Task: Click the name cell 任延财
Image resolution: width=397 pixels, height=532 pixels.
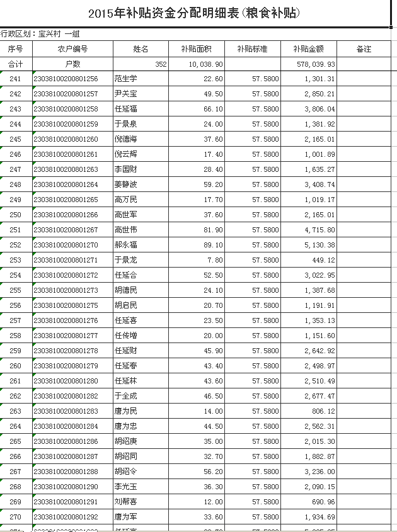Action: [x=141, y=351]
